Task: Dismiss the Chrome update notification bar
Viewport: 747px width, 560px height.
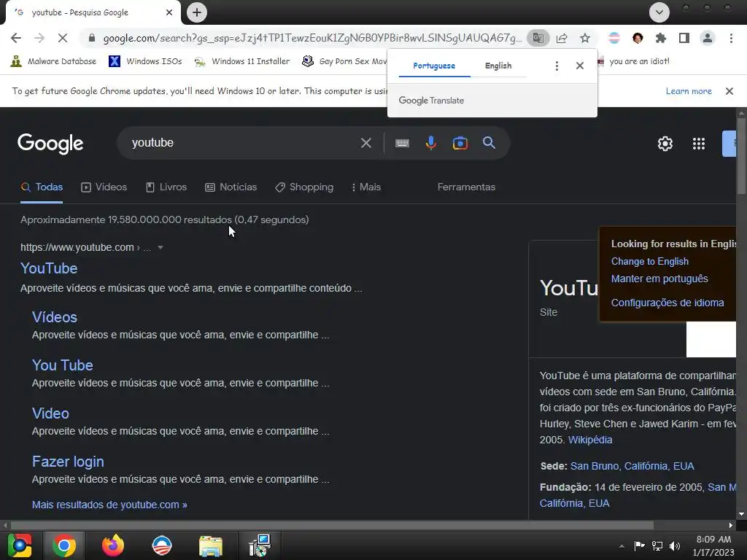Action: click(x=729, y=91)
